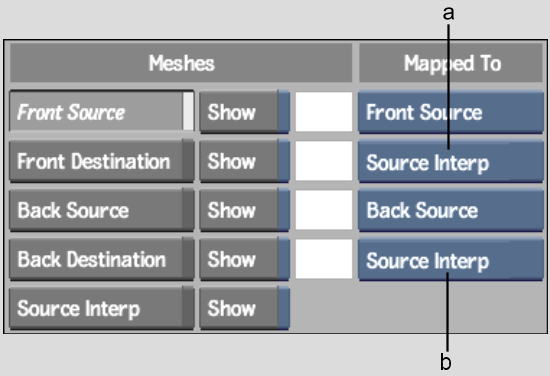Image resolution: width=550 pixels, height=376 pixels.
Task: Toggle Show for Back Destination mesh
Action: tap(244, 259)
